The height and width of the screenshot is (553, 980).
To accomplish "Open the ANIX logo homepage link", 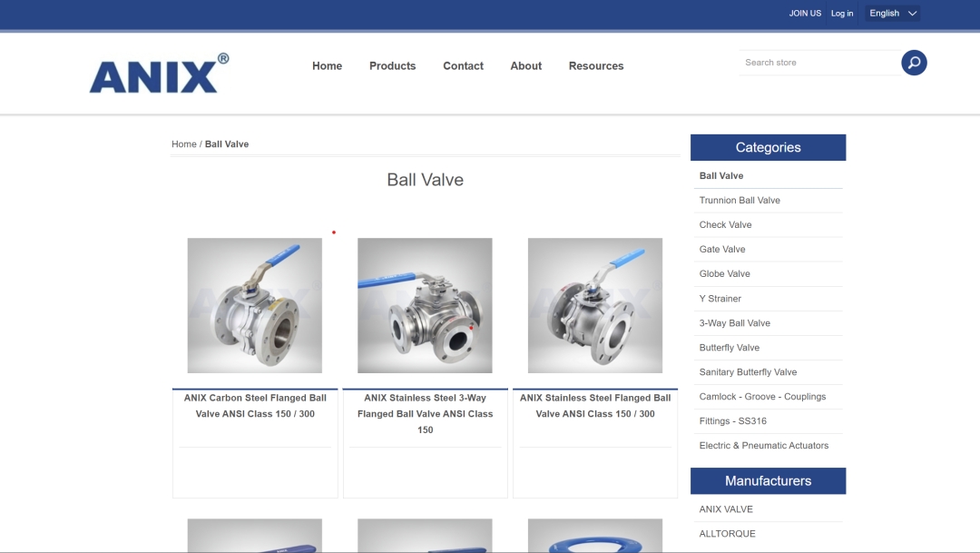I will click(x=160, y=74).
